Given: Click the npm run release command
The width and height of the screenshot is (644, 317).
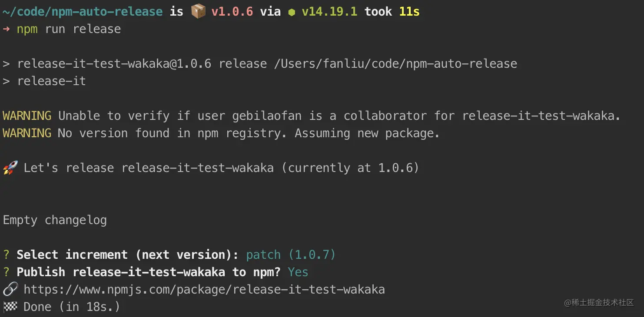Looking at the screenshot, I should [x=69, y=29].
